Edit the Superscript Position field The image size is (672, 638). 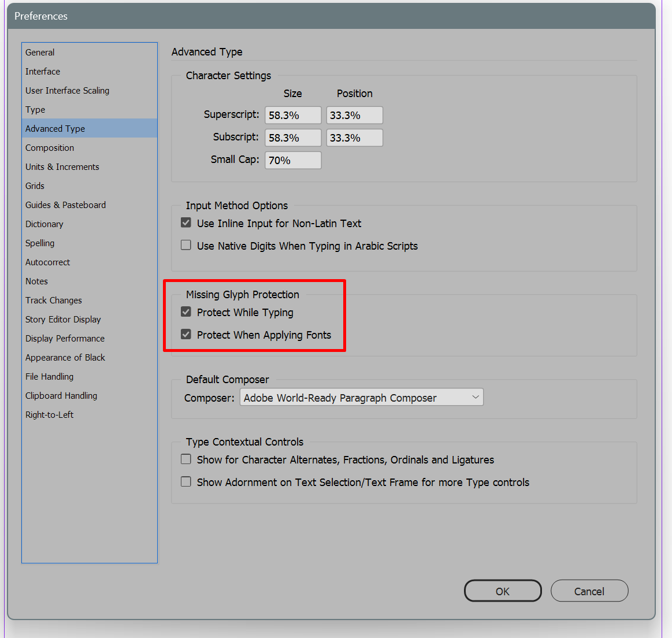[355, 116]
